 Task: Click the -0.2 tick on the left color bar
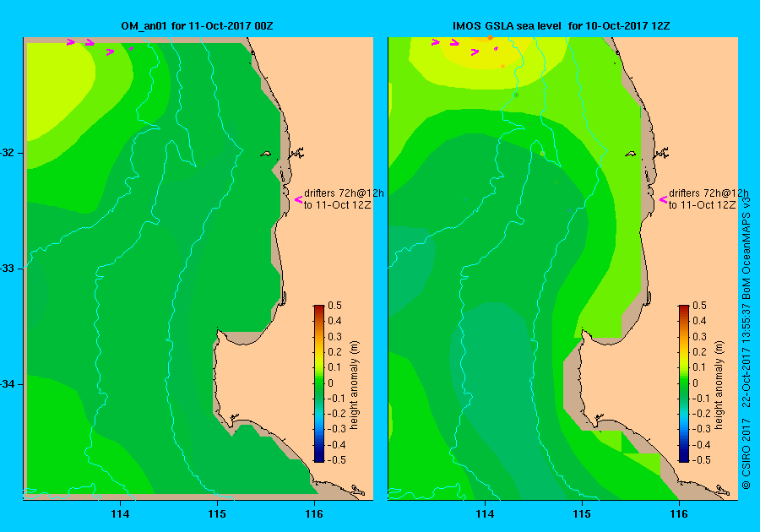(336, 413)
